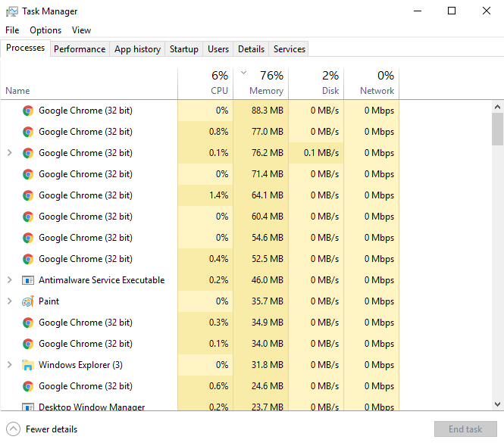The width and height of the screenshot is (504, 446).
Task: Click the Fewer details link
Action: pyautogui.click(x=52, y=429)
